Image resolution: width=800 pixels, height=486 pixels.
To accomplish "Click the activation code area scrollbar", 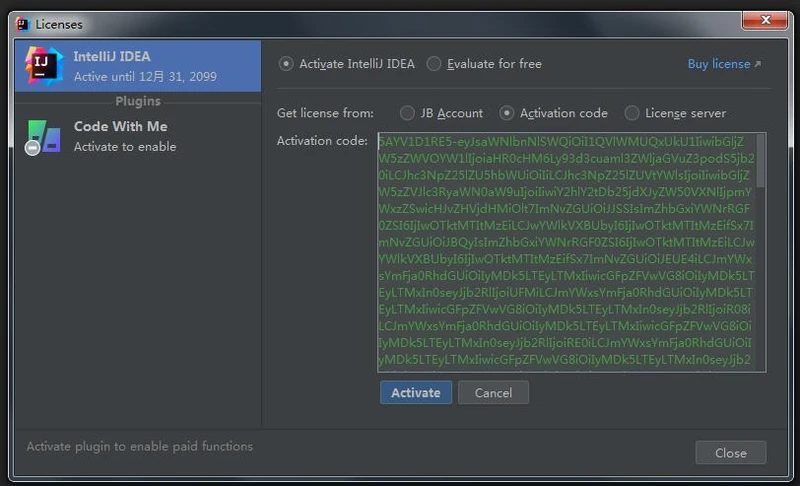I will click(761, 162).
